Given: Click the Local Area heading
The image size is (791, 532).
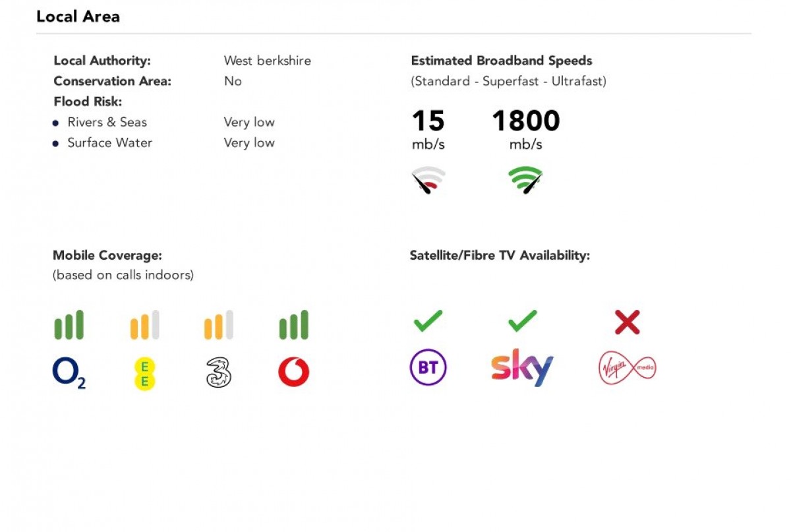Looking at the screenshot, I should point(78,16).
